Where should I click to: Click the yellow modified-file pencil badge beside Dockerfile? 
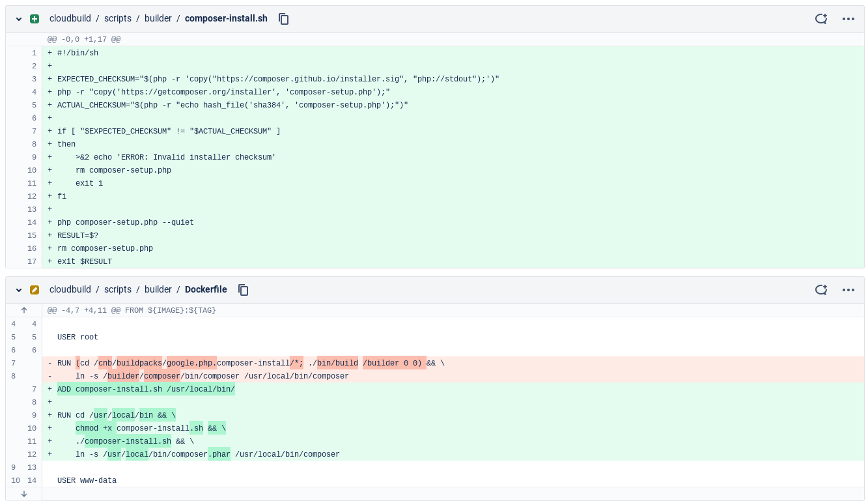pyautogui.click(x=35, y=290)
